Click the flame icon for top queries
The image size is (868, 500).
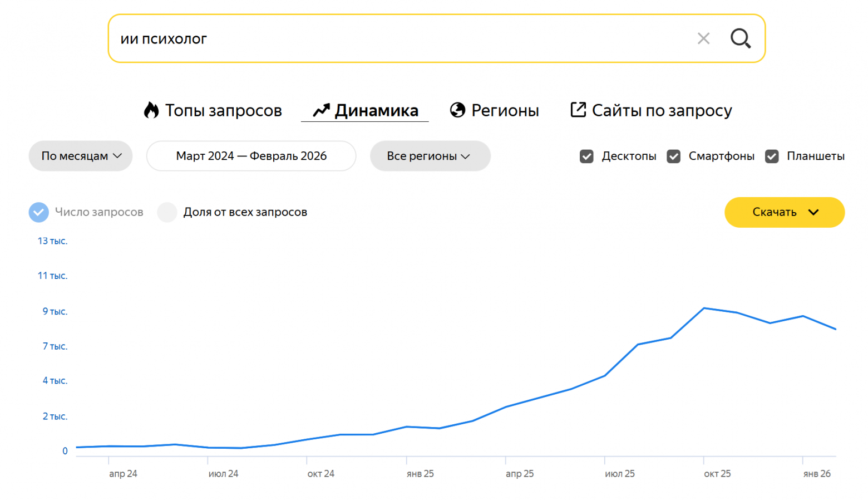point(151,110)
